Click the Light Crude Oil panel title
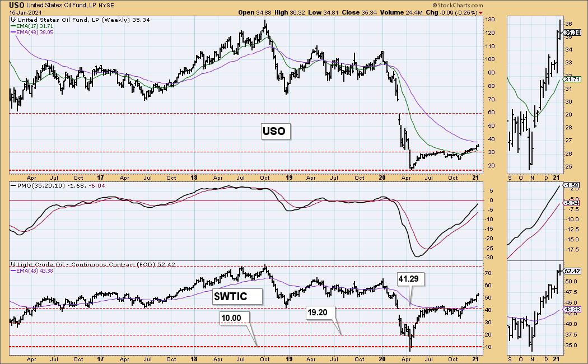 click(x=93, y=265)
